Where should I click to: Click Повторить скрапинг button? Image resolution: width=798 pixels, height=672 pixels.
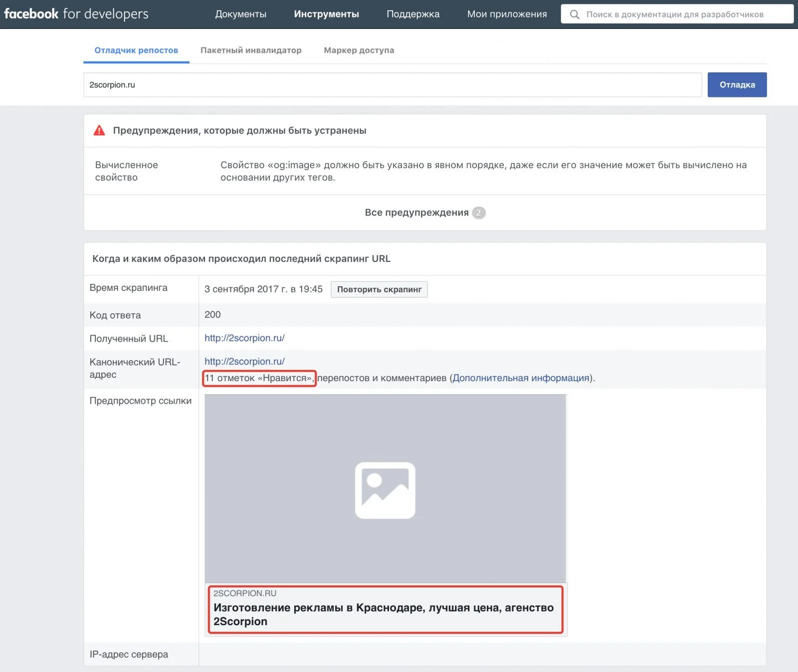pyautogui.click(x=379, y=289)
